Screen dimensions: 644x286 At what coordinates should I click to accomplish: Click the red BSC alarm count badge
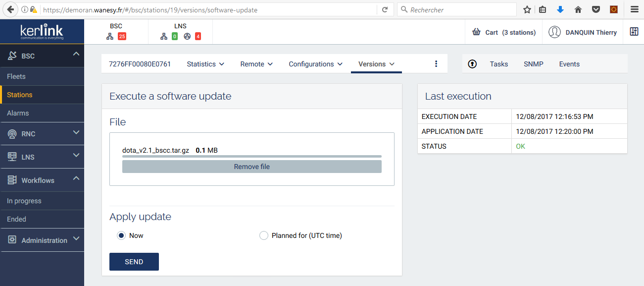pyautogui.click(x=122, y=36)
